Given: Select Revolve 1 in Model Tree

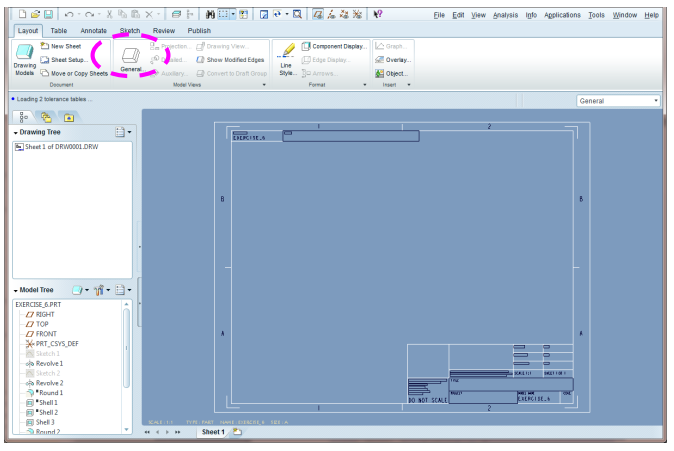Looking at the screenshot, I should 48,363.
